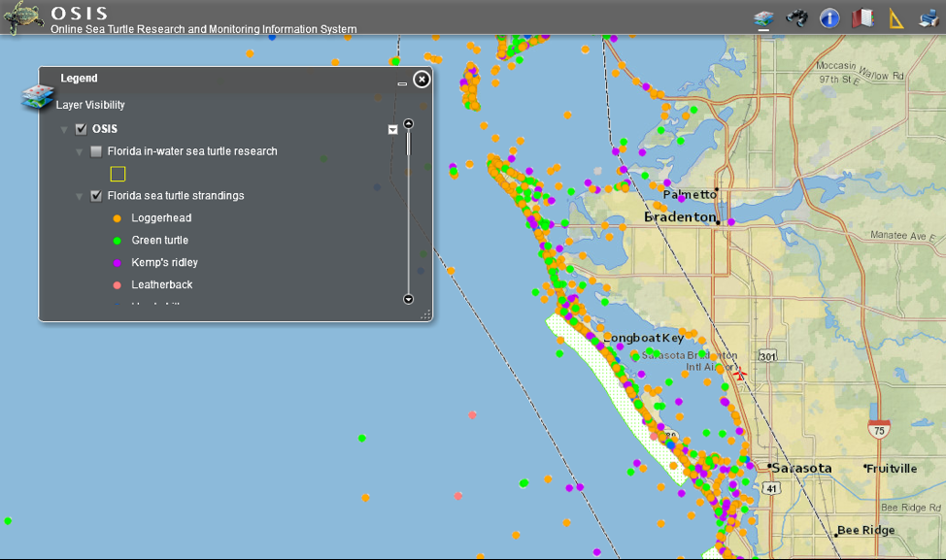Viewport: 946px width, 560px height.
Task: Close the Legend panel
Action: click(x=422, y=79)
